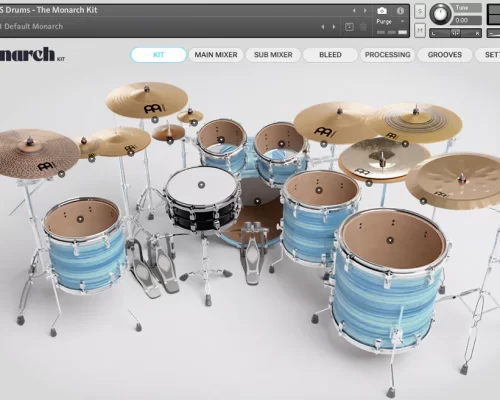
Task: Go to previous instrument with top left arrow
Action: click(x=354, y=11)
